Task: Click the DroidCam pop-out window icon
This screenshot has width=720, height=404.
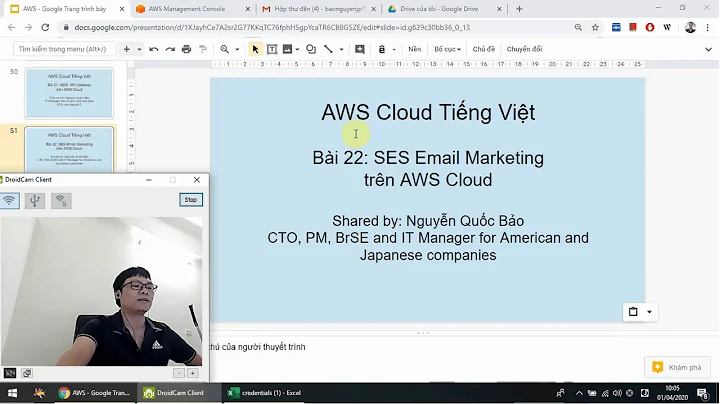Action: pos(27,373)
